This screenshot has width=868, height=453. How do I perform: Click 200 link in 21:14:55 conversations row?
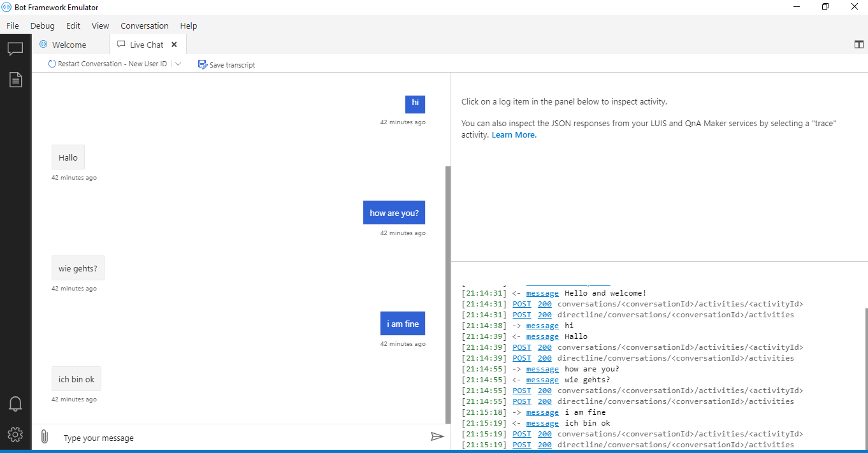click(x=545, y=391)
